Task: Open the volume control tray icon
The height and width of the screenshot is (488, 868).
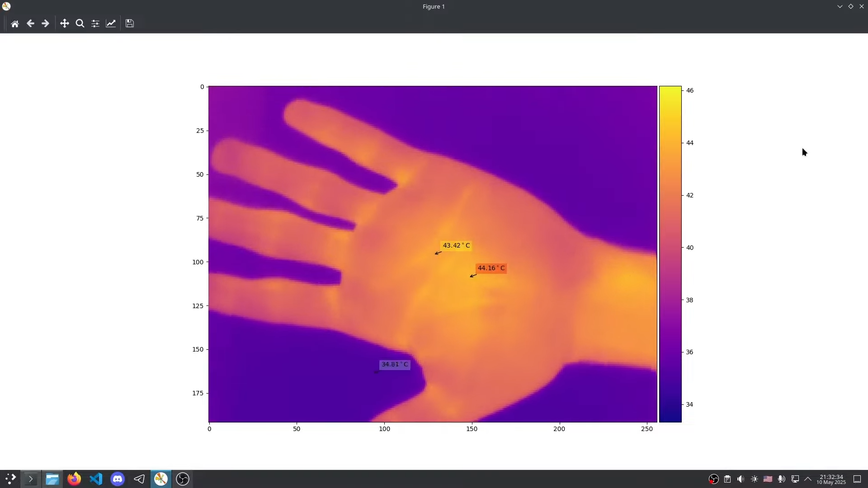Action: (741, 479)
